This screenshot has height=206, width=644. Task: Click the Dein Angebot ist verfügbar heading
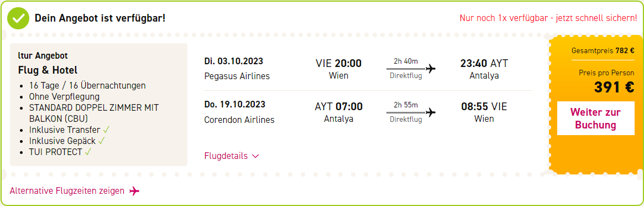100,18
